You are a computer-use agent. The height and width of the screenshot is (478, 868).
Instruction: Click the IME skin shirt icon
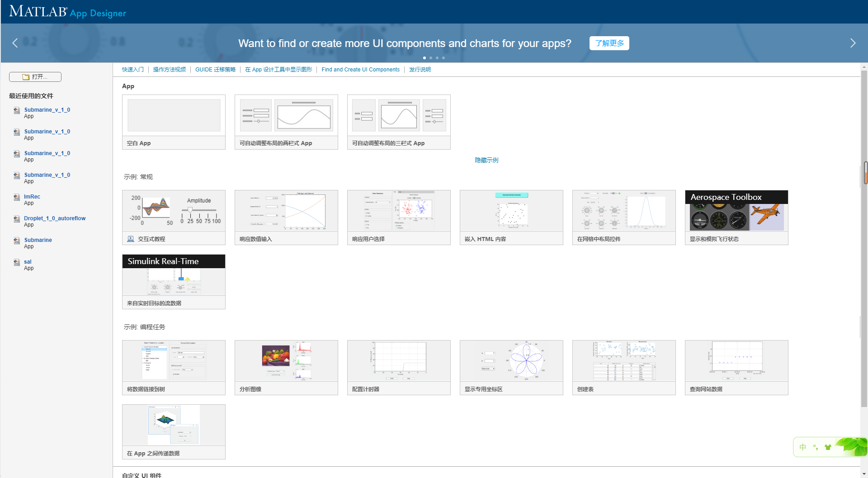[828, 447]
